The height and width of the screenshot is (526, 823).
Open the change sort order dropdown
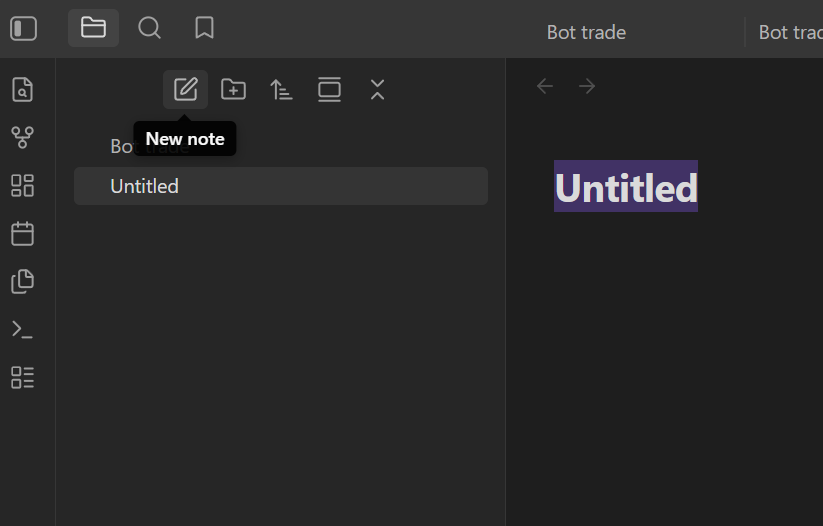click(x=281, y=89)
